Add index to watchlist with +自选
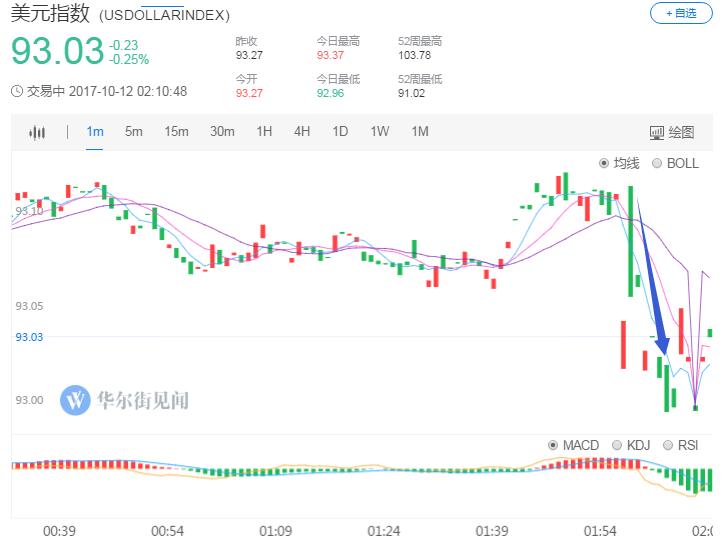 681,13
